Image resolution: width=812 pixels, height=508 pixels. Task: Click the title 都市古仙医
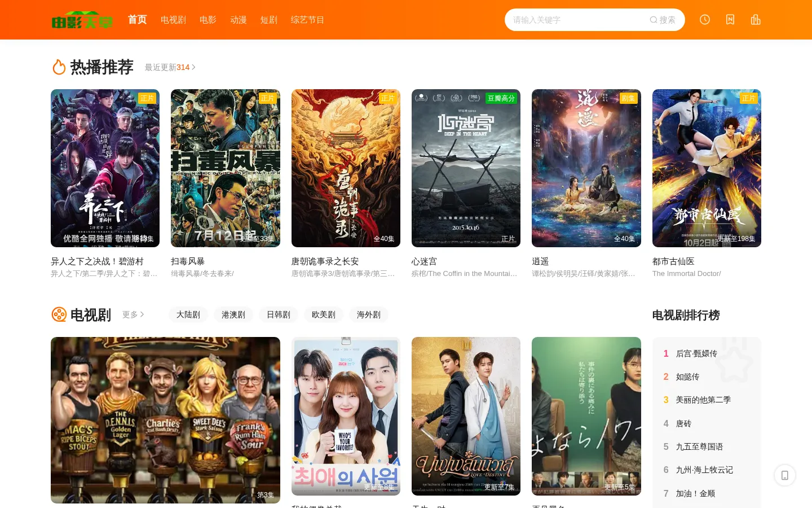click(x=673, y=261)
